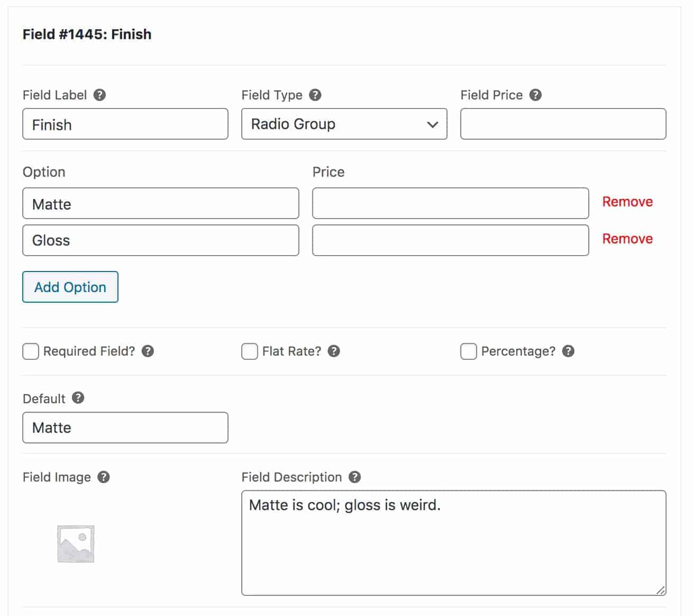Screen dimensions: 693x616
Task: Click the 'Percentage?' label text
Action: (518, 351)
